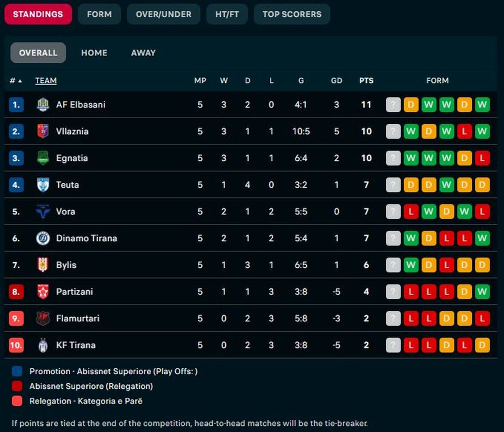
Task: Click the Teuta club badge
Action: point(43,185)
